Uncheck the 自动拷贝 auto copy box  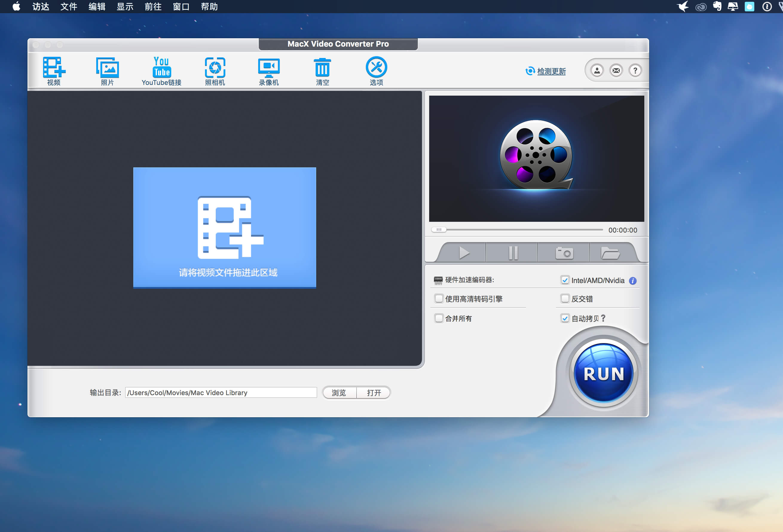565,318
